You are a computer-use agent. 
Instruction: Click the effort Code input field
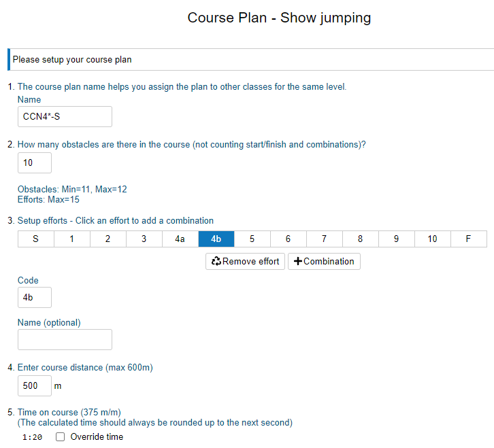pos(35,297)
